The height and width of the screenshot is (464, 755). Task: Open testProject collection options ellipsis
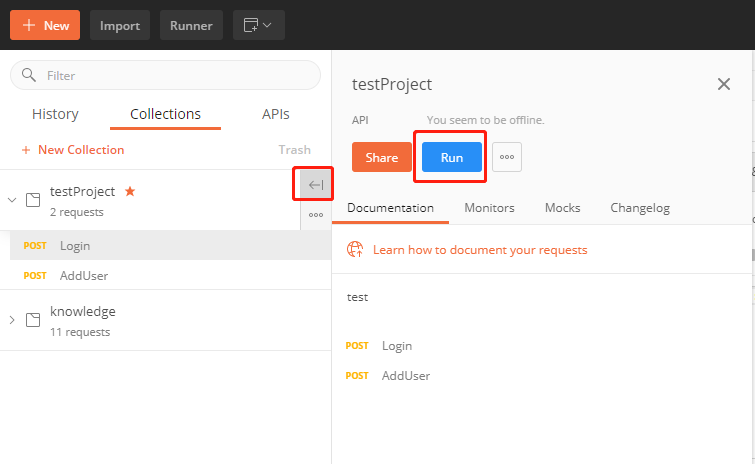point(315,214)
